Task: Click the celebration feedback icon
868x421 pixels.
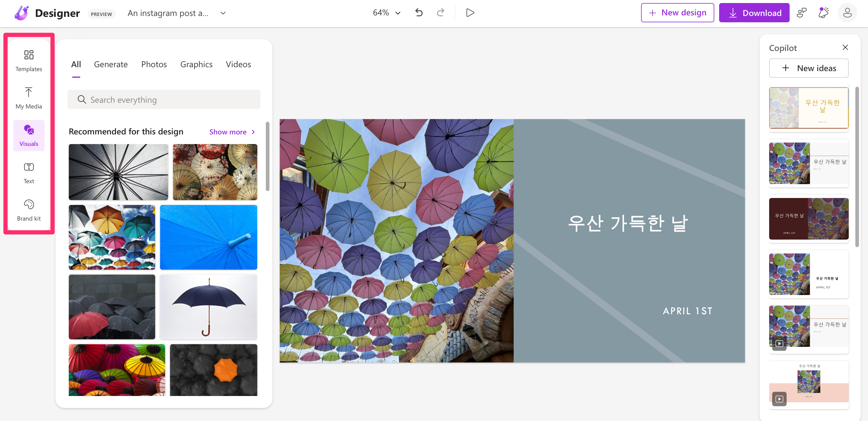Action: [x=823, y=13]
